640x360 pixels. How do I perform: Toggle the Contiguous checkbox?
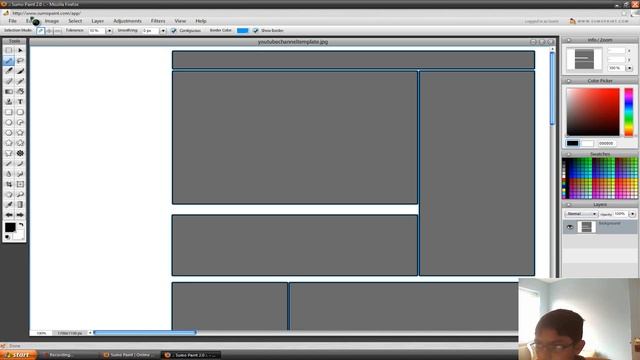point(174,31)
